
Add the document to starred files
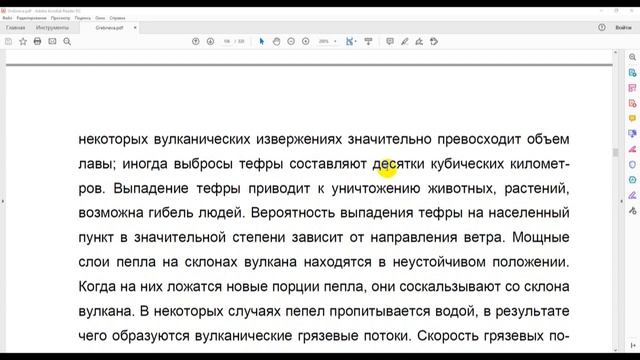[x=23, y=41]
